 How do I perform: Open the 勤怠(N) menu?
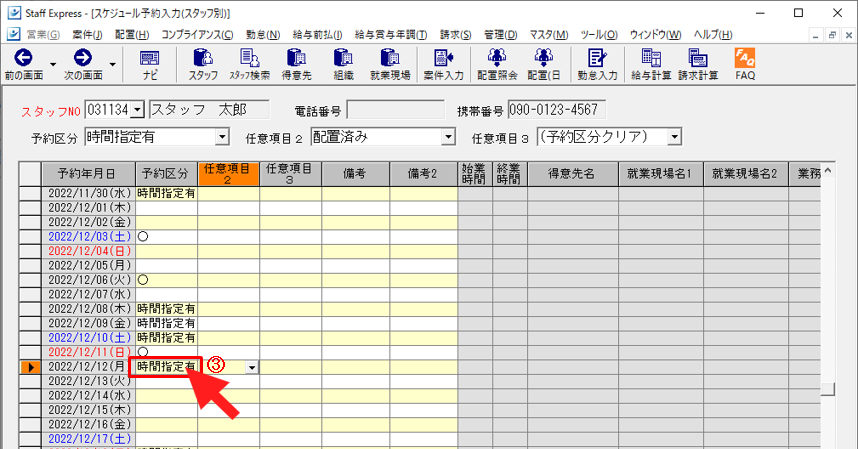pos(263,35)
